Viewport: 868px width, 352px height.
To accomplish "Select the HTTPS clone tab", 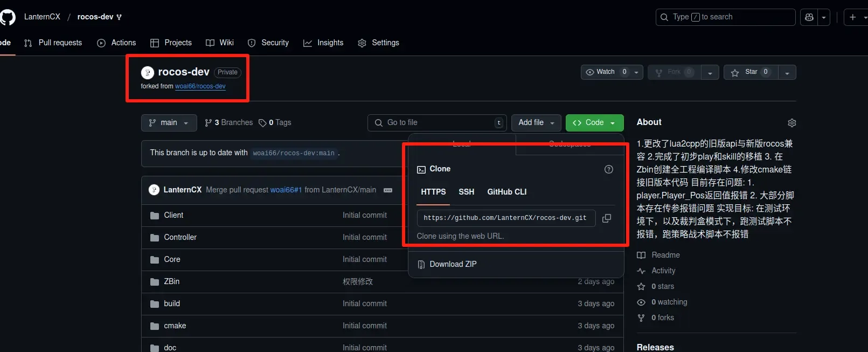I will [x=433, y=192].
